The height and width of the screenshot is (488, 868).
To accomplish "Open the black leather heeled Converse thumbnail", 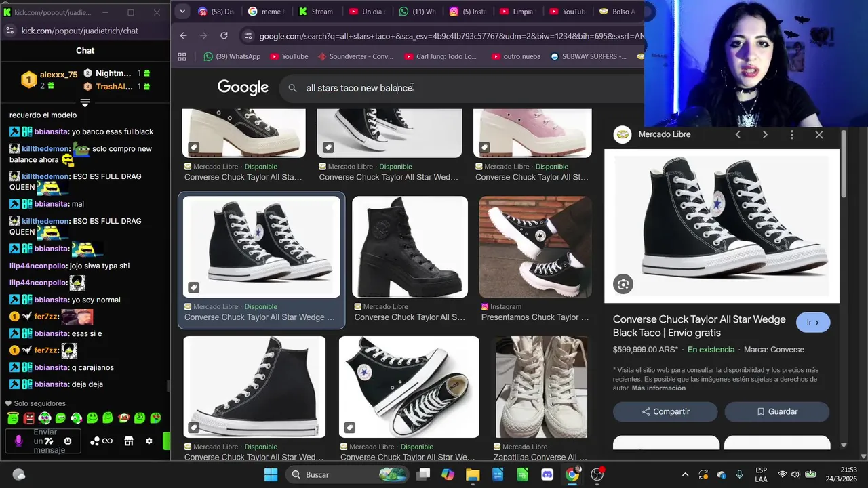I will (410, 247).
